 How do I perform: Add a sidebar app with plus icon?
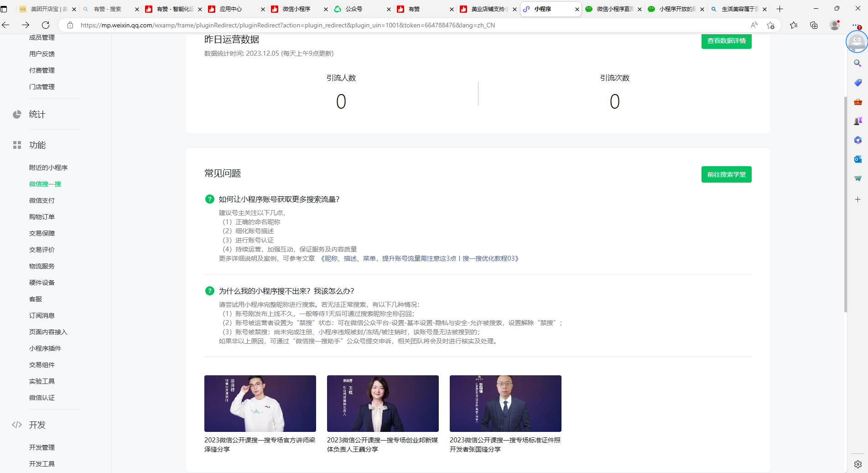(858, 200)
